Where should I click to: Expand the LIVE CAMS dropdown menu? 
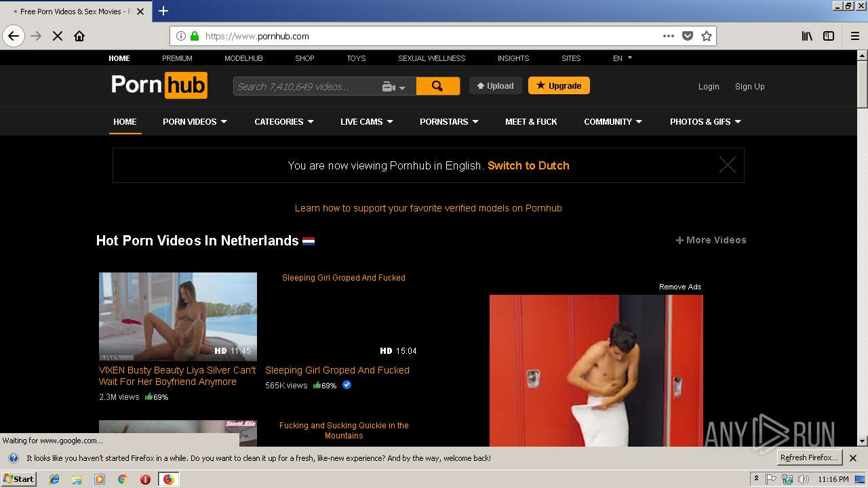[366, 122]
